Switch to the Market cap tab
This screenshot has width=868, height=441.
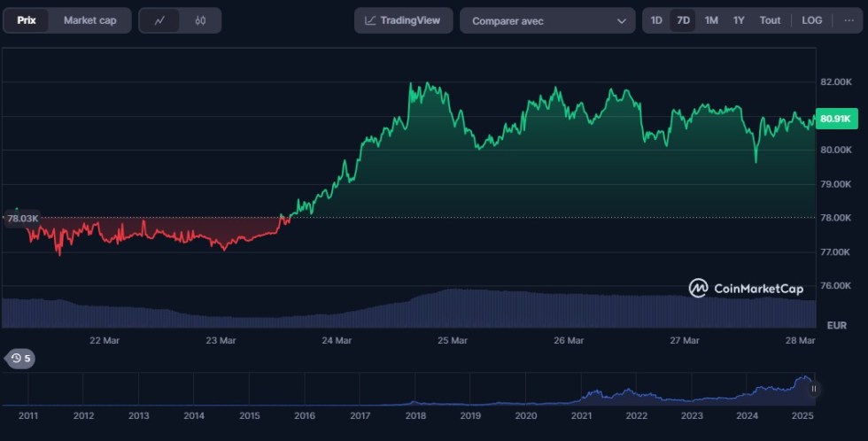click(x=89, y=20)
